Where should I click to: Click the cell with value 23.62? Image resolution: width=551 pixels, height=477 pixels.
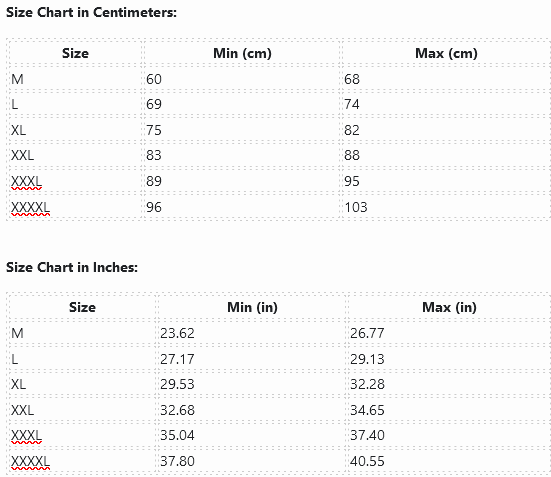pyautogui.click(x=252, y=333)
